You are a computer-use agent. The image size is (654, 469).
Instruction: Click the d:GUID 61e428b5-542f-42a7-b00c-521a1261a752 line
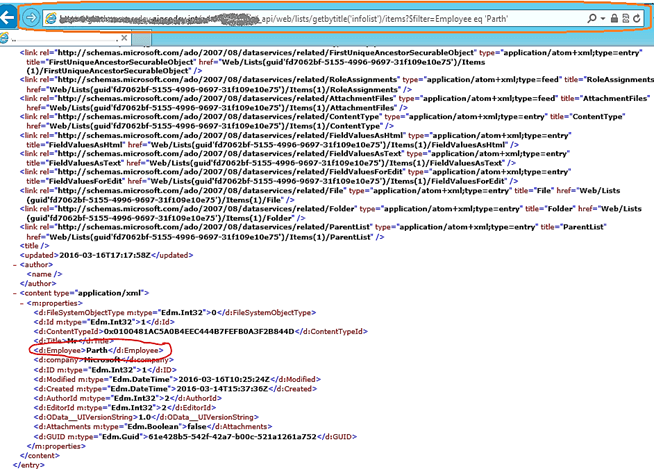[195, 437]
